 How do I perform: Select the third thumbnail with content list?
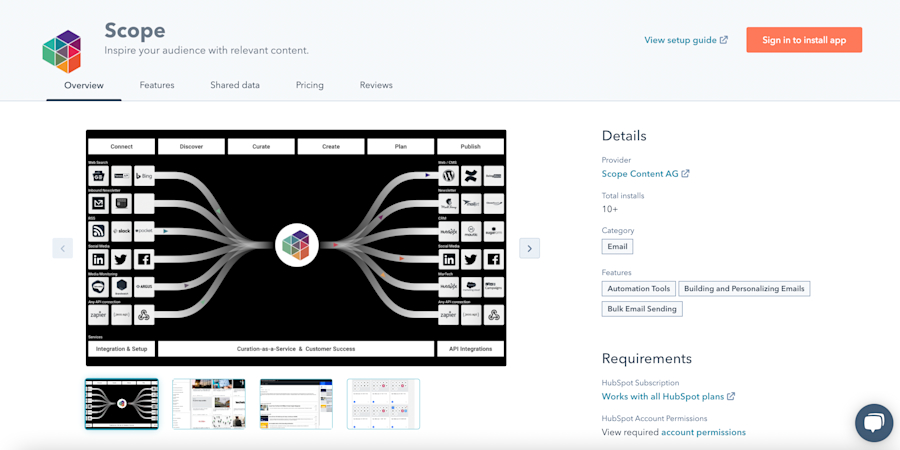click(296, 404)
